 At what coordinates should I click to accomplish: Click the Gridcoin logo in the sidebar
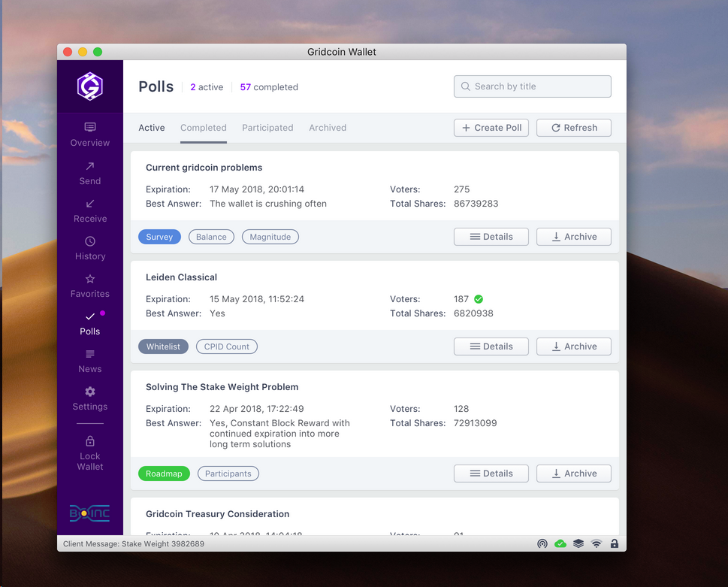tap(90, 86)
